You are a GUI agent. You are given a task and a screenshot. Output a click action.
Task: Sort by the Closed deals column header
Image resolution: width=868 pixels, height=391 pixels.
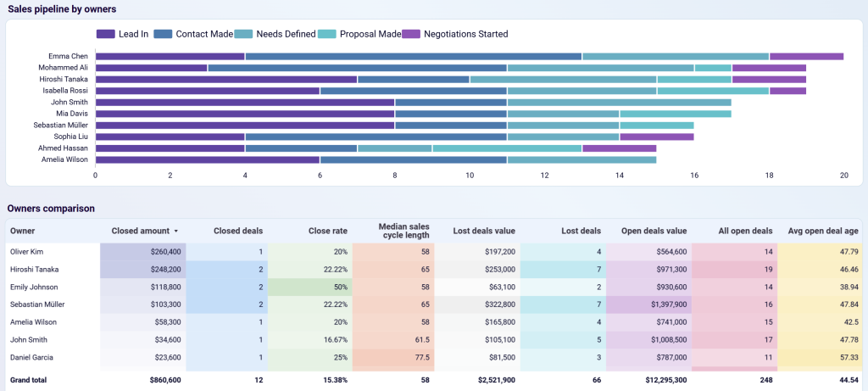(237, 231)
